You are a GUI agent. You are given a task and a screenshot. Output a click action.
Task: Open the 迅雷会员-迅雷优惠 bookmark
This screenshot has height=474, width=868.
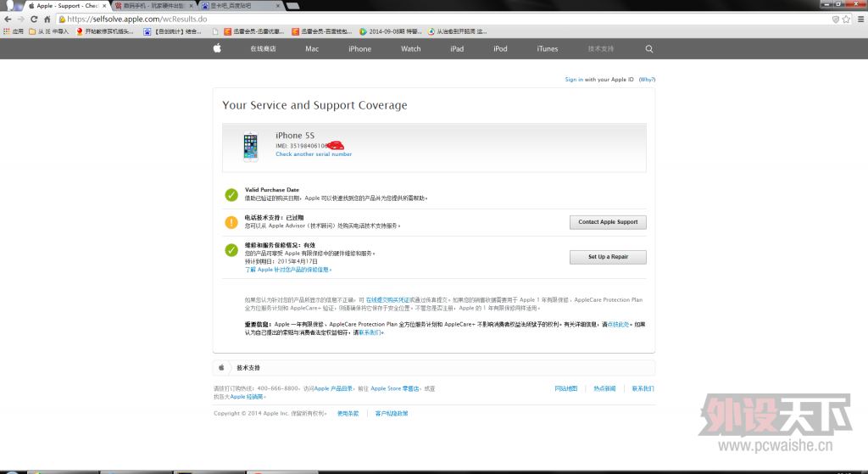tap(254, 31)
